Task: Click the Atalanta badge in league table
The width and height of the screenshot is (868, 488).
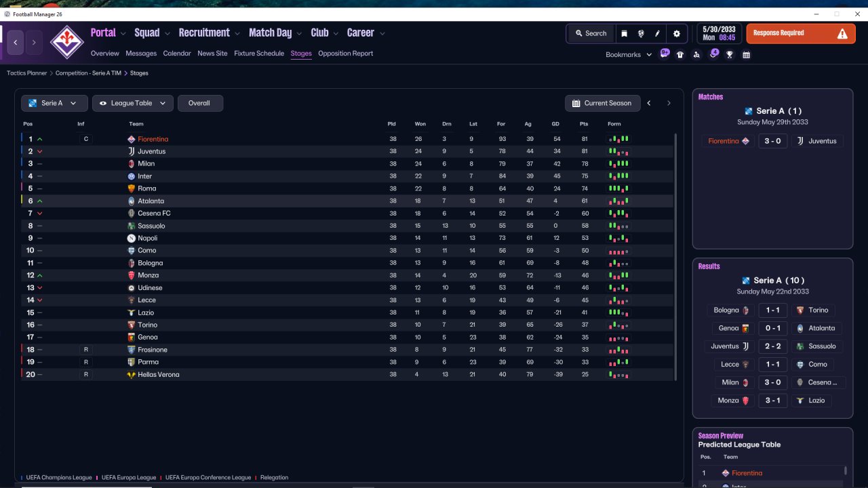Action: tap(132, 201)
